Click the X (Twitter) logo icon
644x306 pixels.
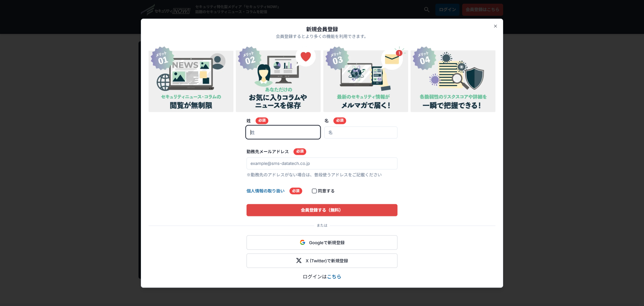[299, 261]
